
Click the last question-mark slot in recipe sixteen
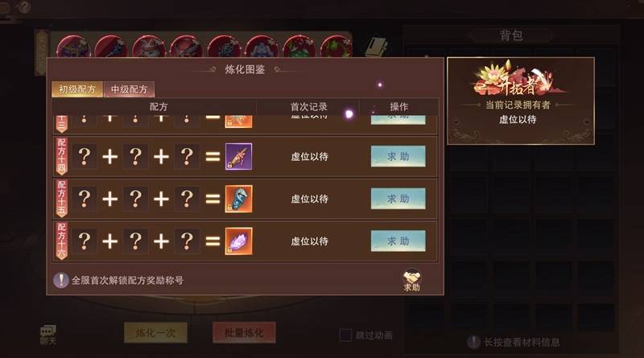pos(187,241)
